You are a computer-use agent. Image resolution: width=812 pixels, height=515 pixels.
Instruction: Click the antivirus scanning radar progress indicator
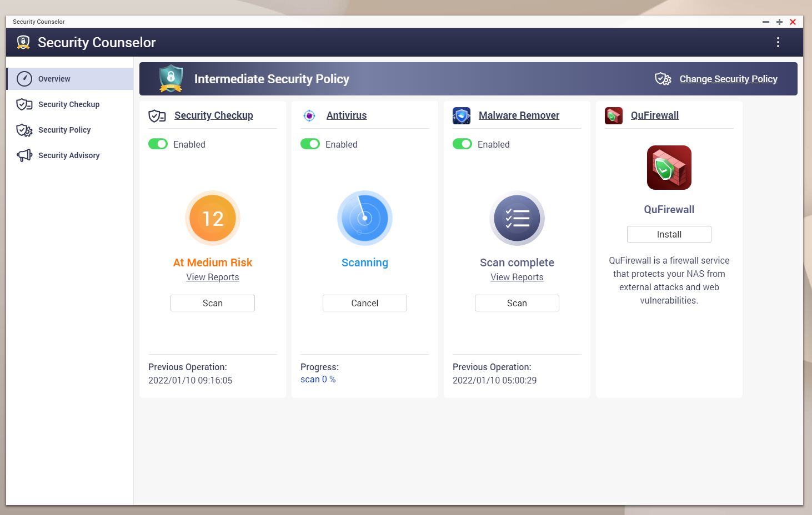364,218
